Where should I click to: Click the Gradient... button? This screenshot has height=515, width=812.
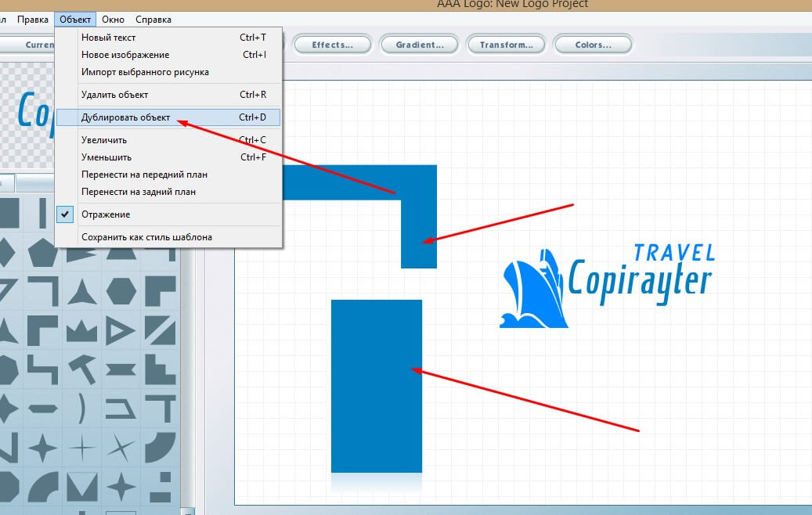pyautogui.click(x=420, y=45)
